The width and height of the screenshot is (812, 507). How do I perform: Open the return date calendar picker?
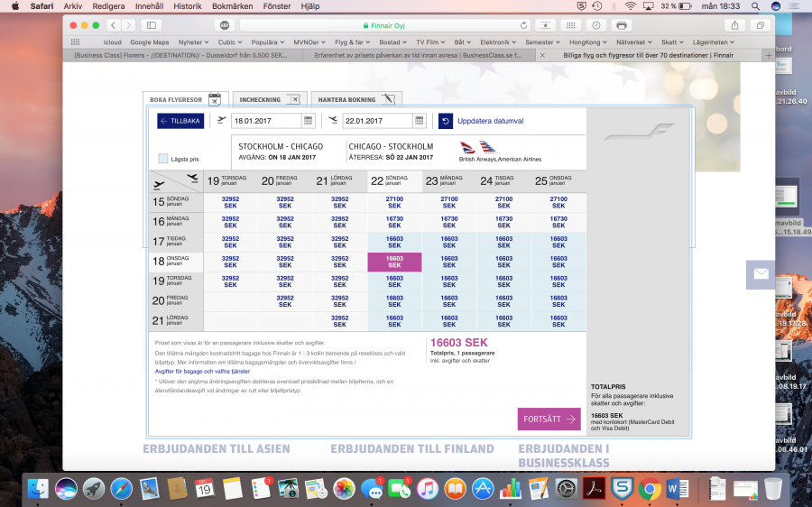(x=420, y=121)
